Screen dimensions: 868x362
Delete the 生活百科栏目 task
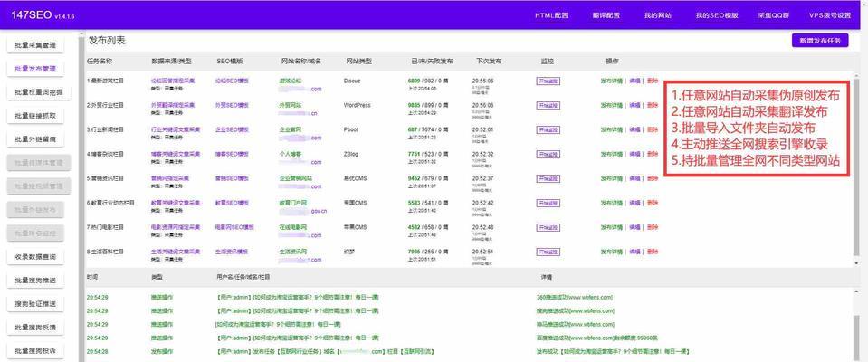[x=653, y=252]
